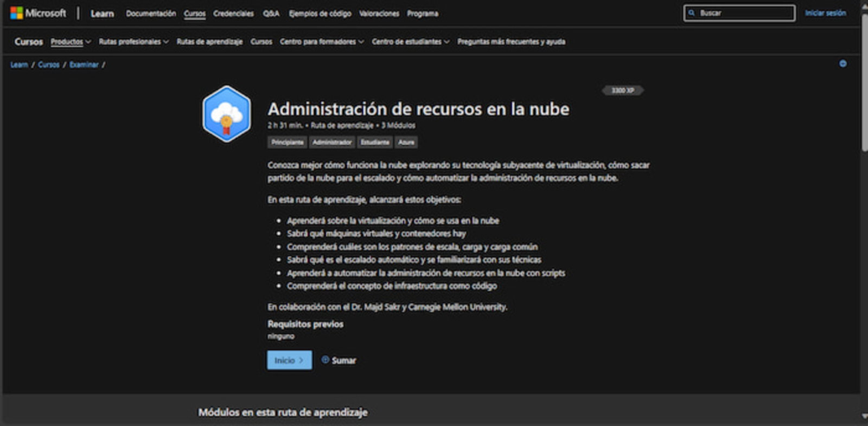This screenshot has width=868, height=426.
Task: Click the Inicio button
Action: coord(289,360)
